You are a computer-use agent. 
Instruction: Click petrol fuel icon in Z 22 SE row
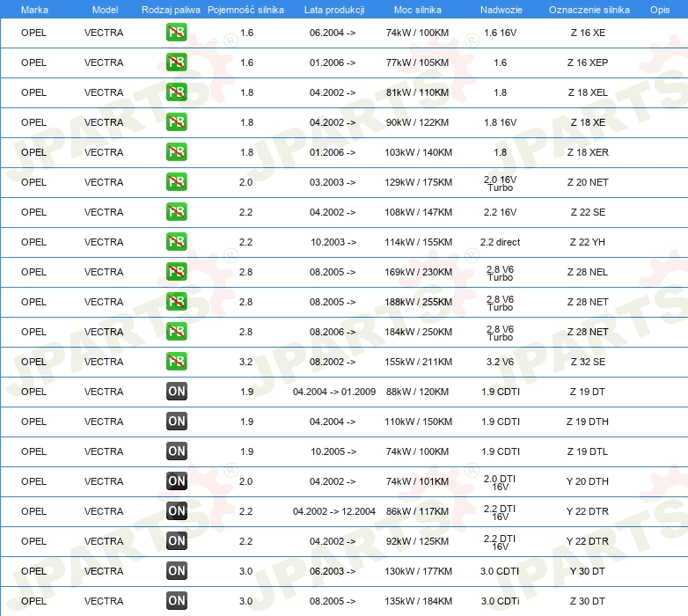tap(176, 212)
